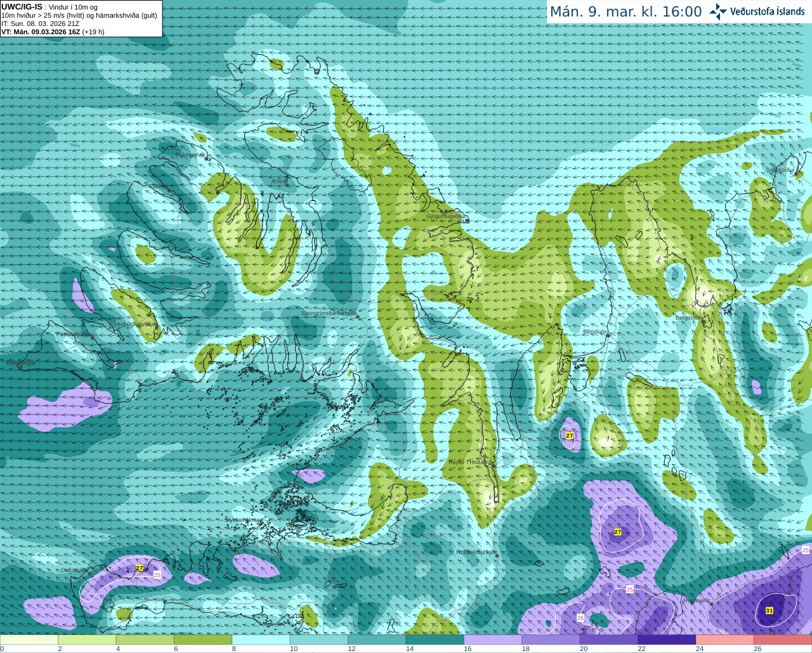Select the pale yellow 0–2 m/s legend swatch
Screen dimensions: 812x653
[x=29, y=640]
